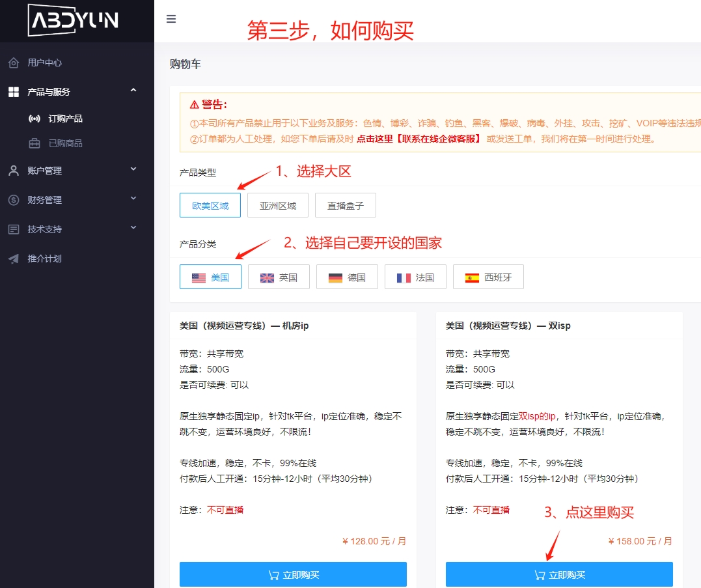Collapse the 产品与服务 chevron
Viewport: 701px width, 588px height.
[133, 91]
